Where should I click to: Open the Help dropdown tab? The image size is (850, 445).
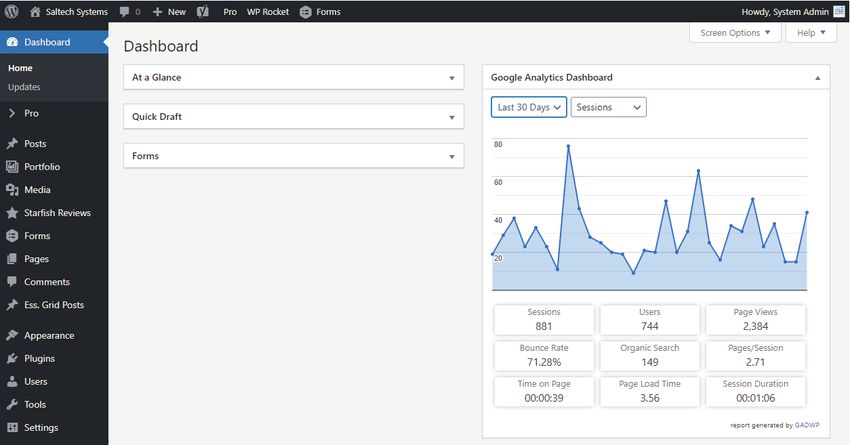tap(811, 33)
